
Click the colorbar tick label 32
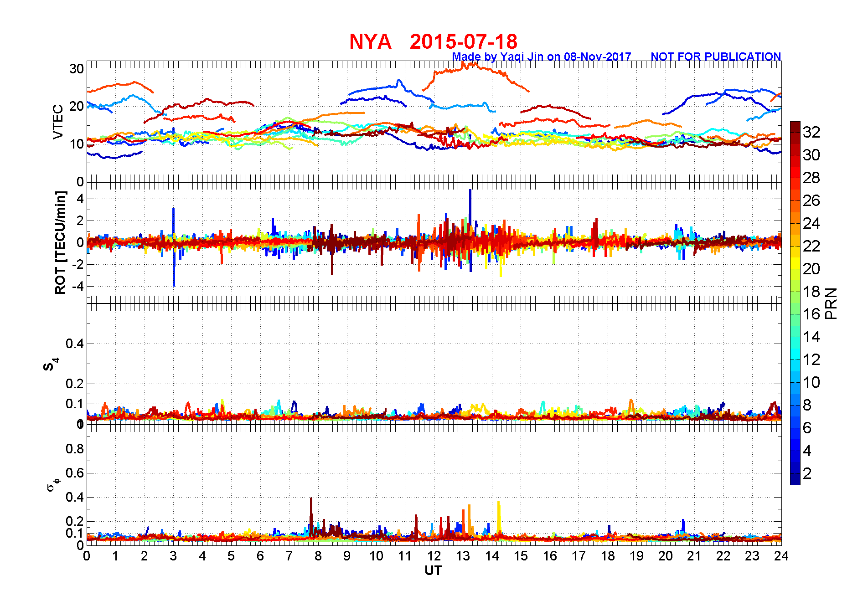tap(811, 132)
